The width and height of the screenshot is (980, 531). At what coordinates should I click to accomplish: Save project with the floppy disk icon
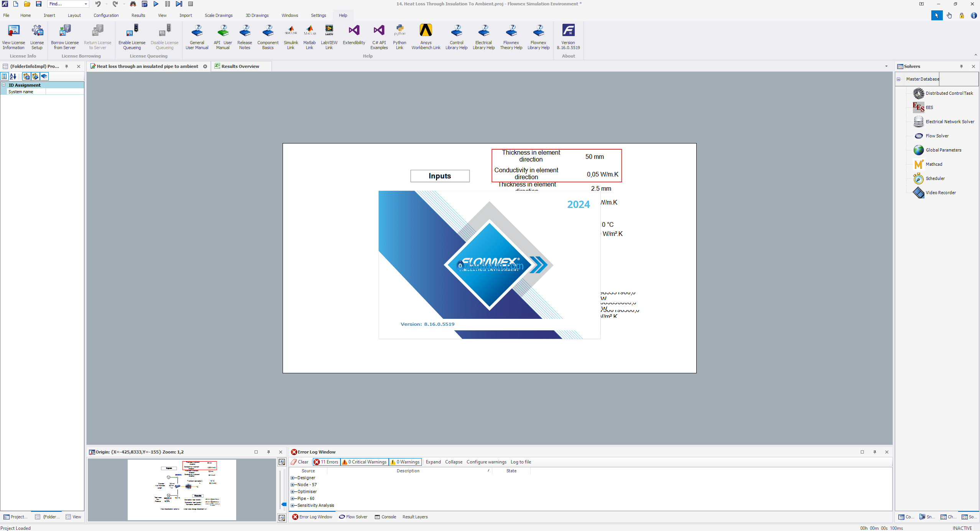[39, 4]
